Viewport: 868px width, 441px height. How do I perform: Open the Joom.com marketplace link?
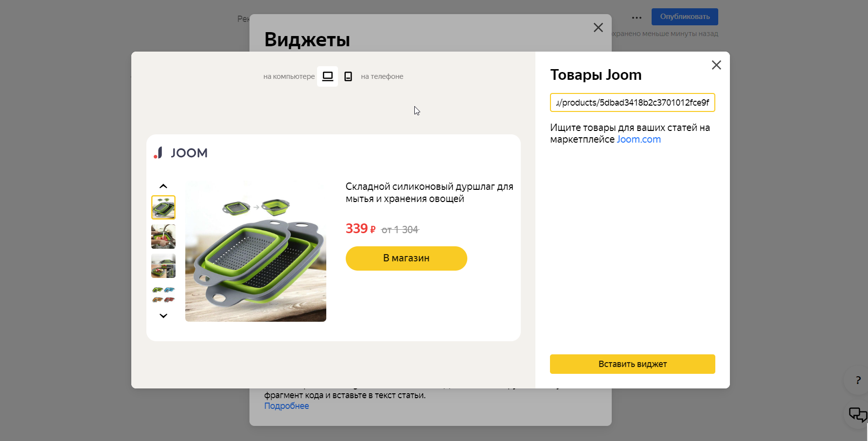pos(638,140)
